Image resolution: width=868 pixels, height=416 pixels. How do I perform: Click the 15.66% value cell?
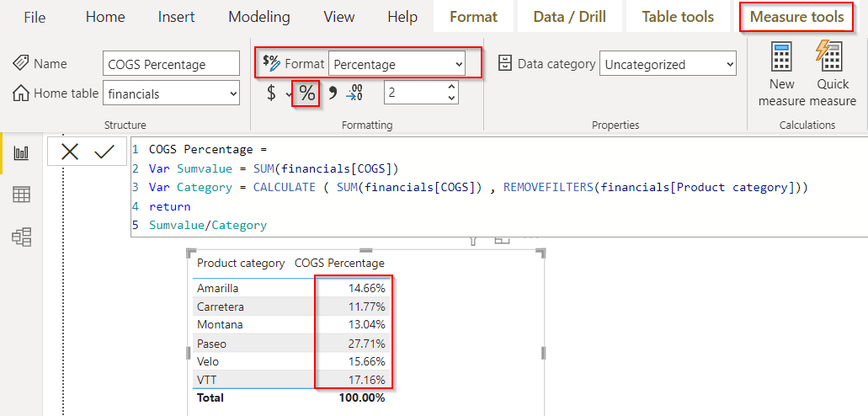point(368,362)
